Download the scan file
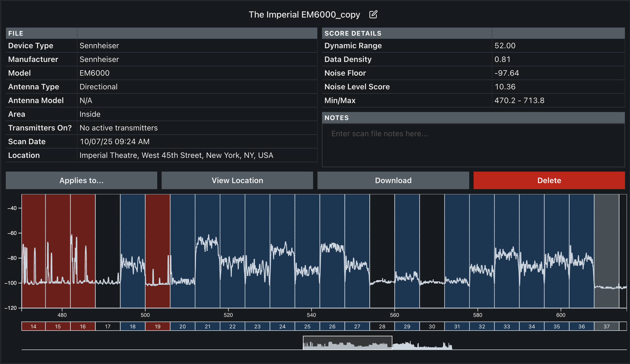 coord(393,180)
